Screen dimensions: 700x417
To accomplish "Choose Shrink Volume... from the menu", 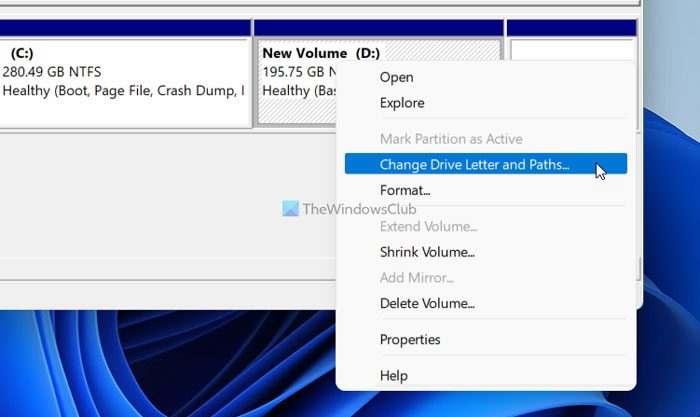I will tap(486, 252).
